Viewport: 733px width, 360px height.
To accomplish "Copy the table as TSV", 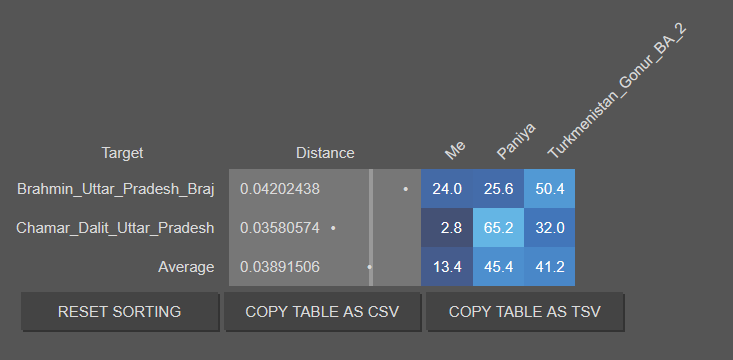I will click(x=525, y=311).
